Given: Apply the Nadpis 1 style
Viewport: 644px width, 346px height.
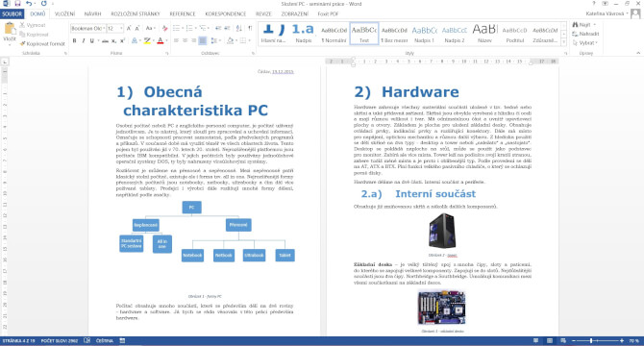Looking at the screenshot, I should pyautogui.click(x=425, y=34).
